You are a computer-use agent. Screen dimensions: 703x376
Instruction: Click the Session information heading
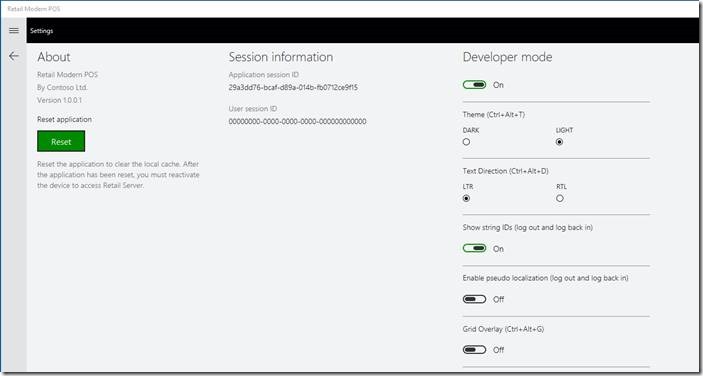tap(281, 57)
